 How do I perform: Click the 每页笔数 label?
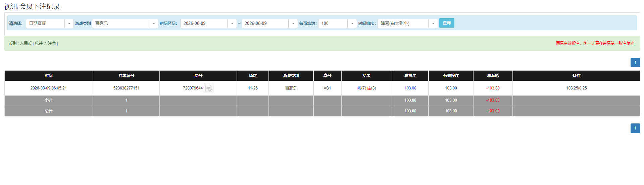click(308, 24)
